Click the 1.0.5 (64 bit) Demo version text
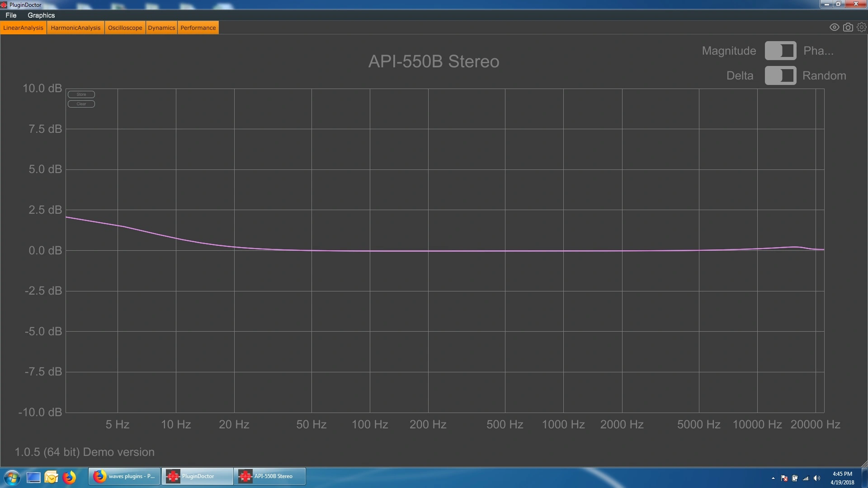Screen dimensions: 868x488 (85, 452)
